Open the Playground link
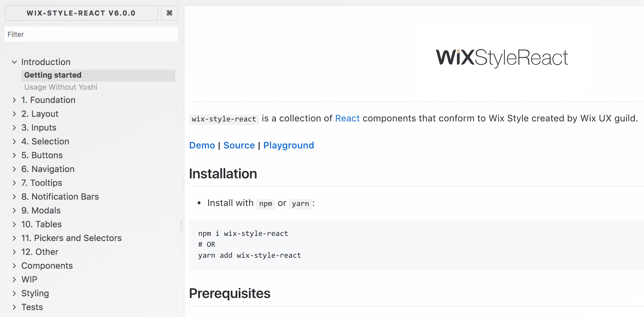This screenshot has width=644, height=317. click(x=289, y=145)
